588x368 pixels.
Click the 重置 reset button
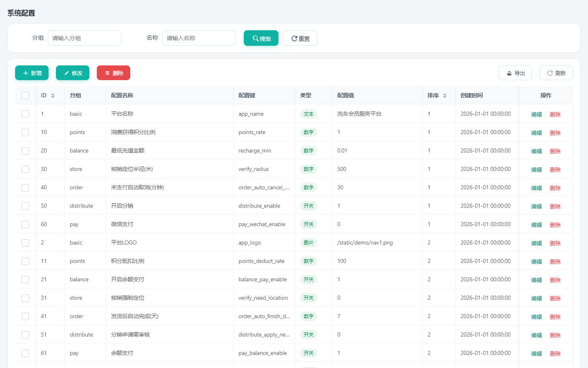point(300,38)
